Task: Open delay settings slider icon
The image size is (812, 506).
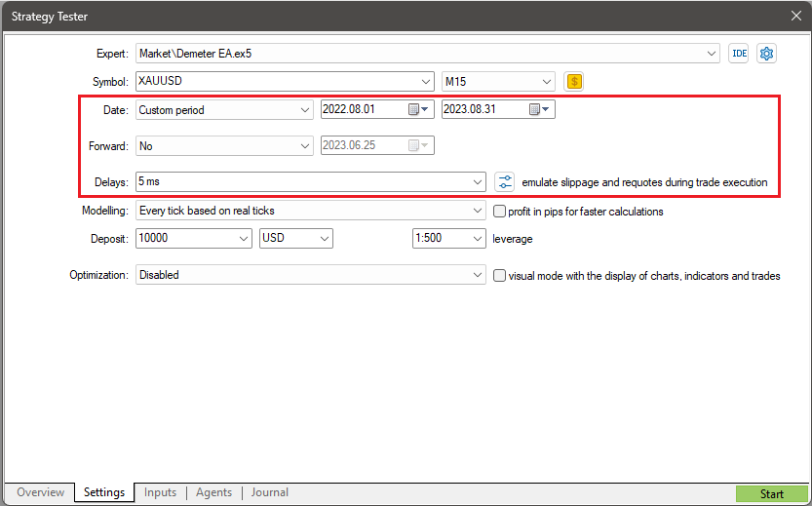Action: pos(504,181)
